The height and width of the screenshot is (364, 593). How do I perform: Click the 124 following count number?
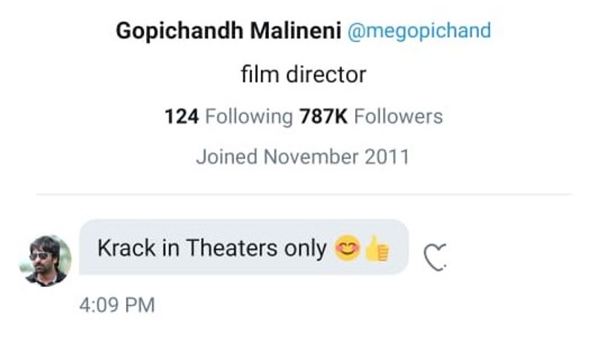pyautogui.click(x=182, y=116)
